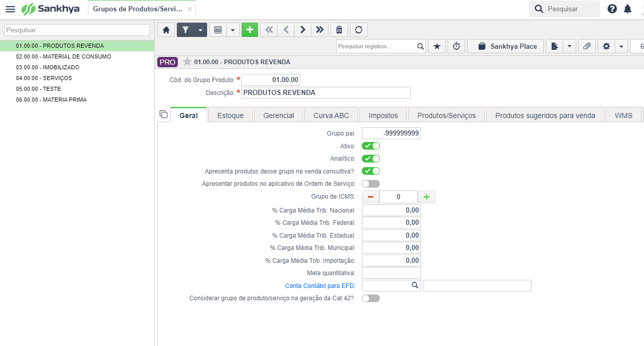Click the Conta Contábil search magnifier
The height and width of the screenshot is (346, 644).
[x=415, y=286]
